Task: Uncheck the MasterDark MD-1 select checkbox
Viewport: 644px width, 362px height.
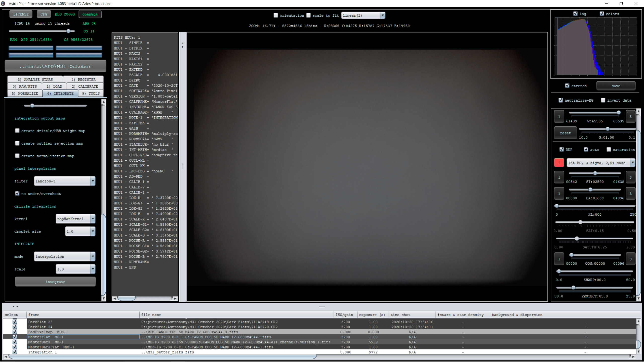Action: pyautogui.click(x=15, y=342)
